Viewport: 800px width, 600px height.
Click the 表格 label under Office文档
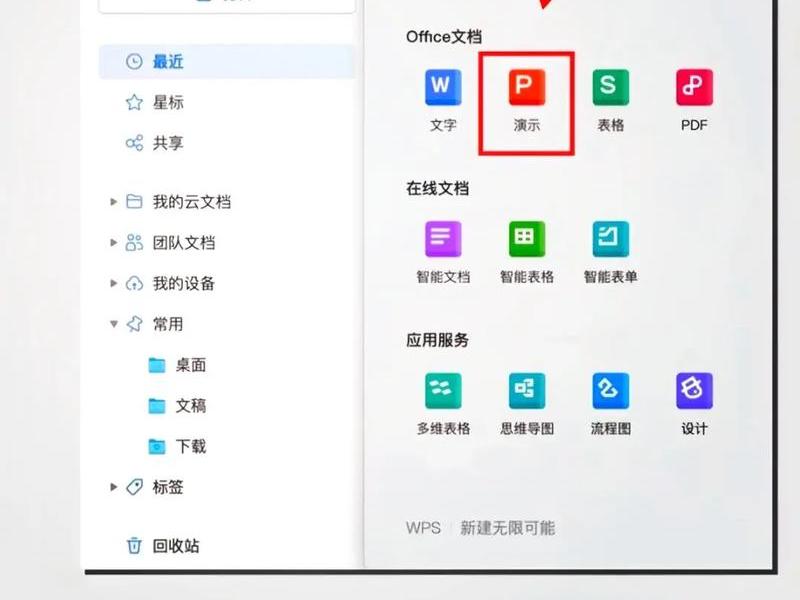tap(610, 125)
